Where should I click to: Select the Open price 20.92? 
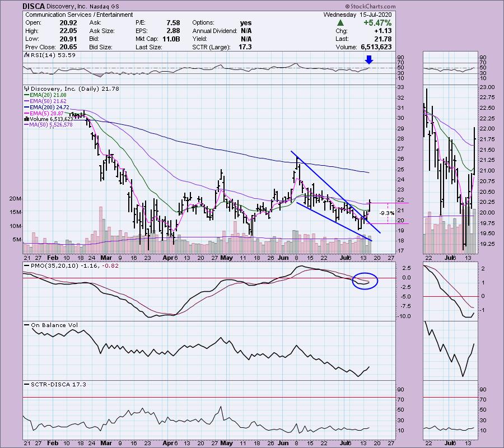[68, 23]
